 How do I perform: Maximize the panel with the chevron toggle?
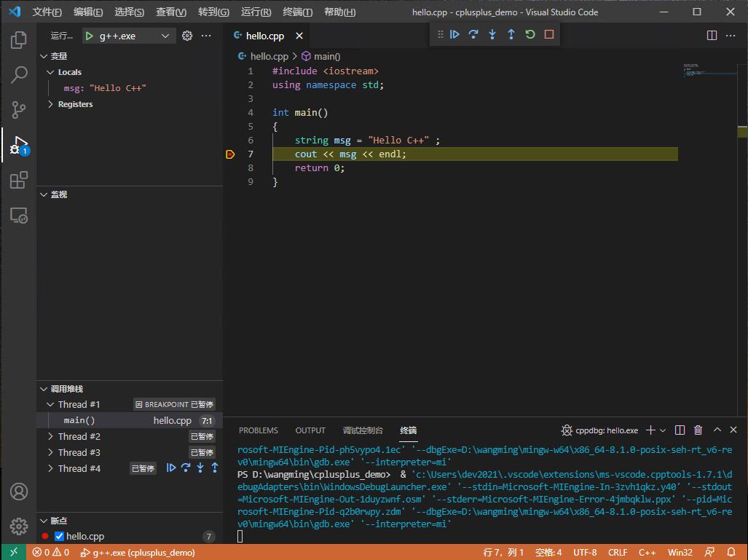pyautogui.click(x=717, y=430)
